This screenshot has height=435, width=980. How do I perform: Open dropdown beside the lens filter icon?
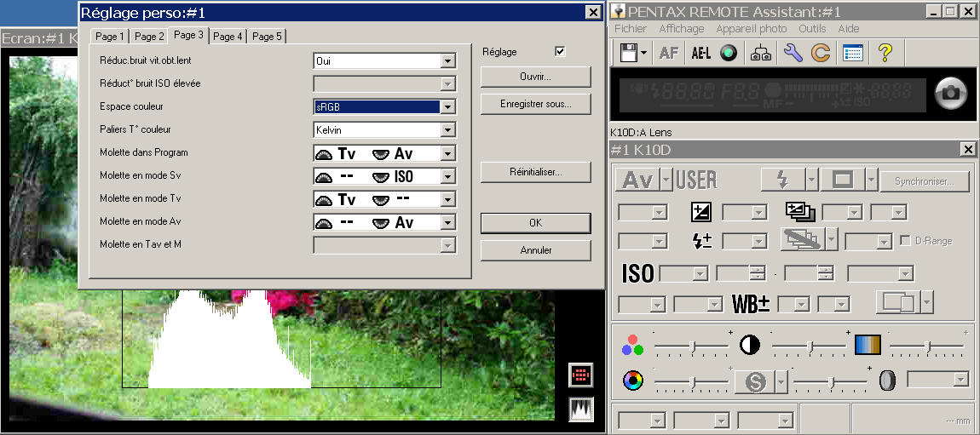[960, 380]
